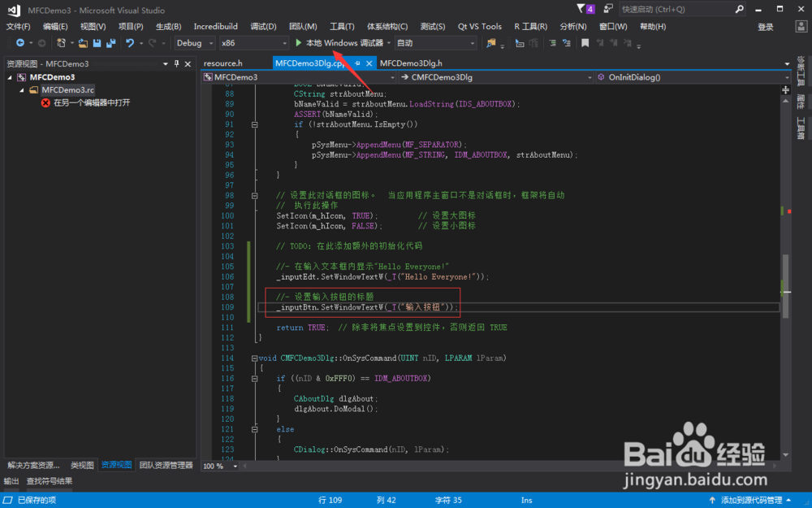This screenshot has height=508, width=812.
Task: Click the Redo arrow icon
Action: pyautogui.click(x=153, y=43)
